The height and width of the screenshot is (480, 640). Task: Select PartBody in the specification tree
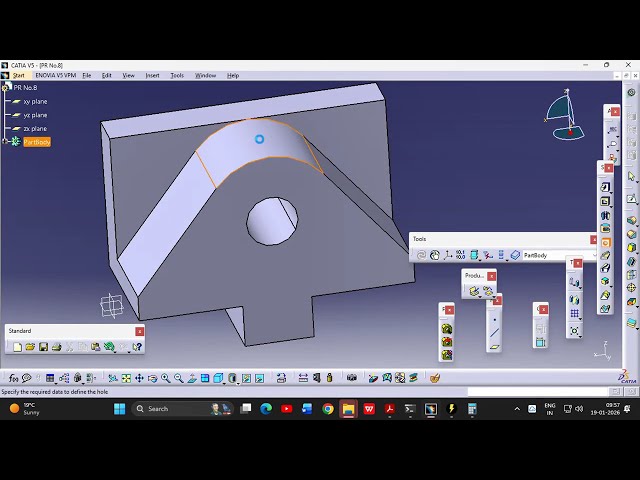pos(37,142)
